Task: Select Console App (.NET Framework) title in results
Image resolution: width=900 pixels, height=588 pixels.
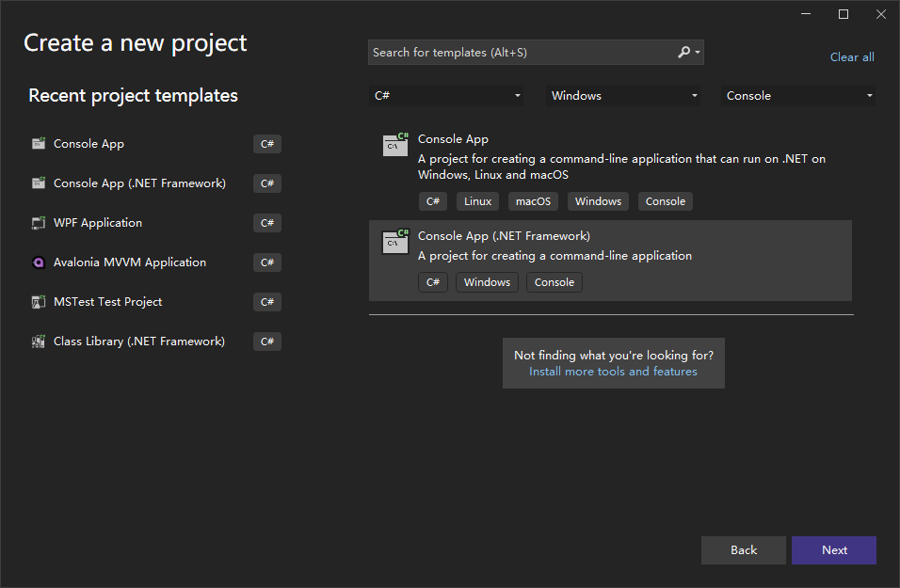Action: (x=504, y=236)
